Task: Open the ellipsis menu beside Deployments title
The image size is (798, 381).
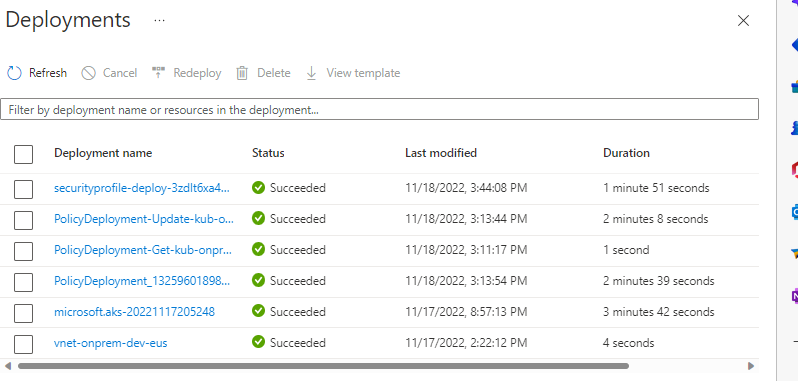Action: click(x=159, y=21)
